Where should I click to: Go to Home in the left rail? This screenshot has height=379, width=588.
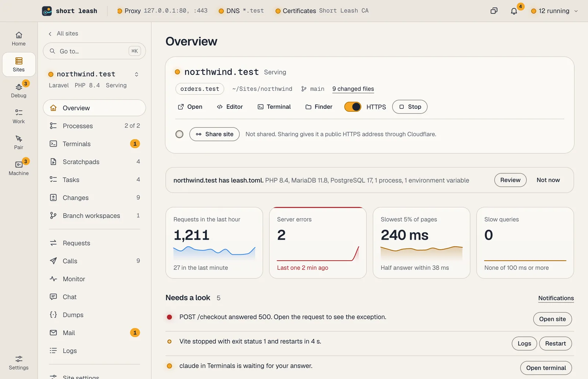[19, 39]
